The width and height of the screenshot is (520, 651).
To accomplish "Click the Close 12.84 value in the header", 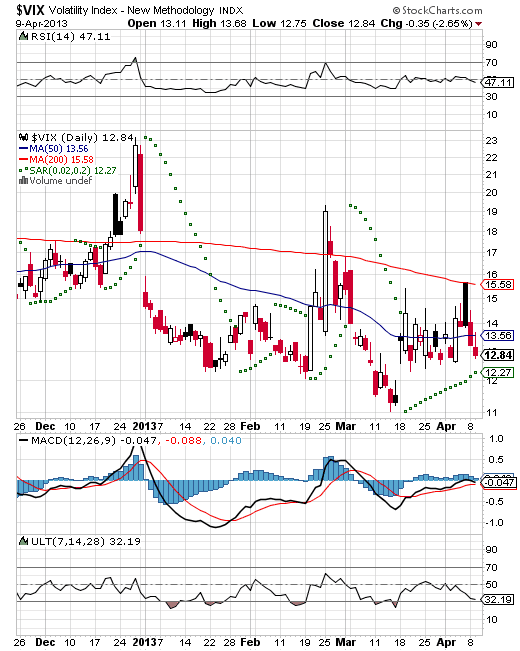I will coord(344,24).
